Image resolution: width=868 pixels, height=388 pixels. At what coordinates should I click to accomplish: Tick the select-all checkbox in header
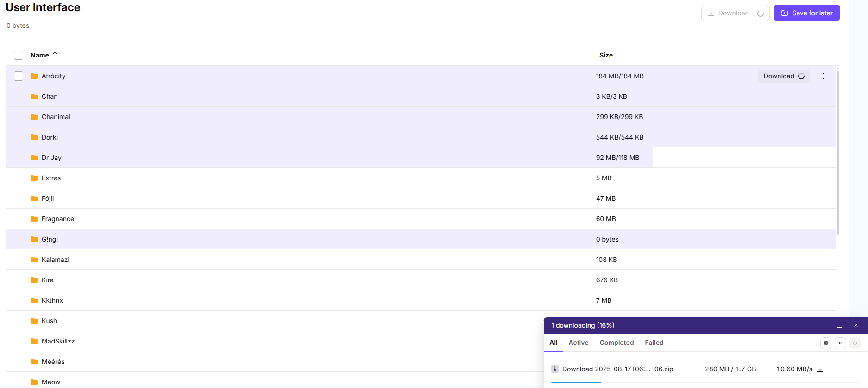point(19,55)
